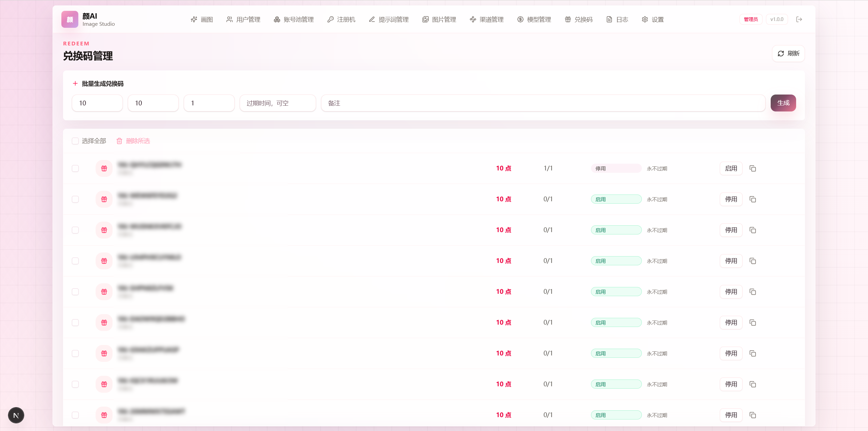
Task: Click the 生成 generate button
Action: coord(783,103)
